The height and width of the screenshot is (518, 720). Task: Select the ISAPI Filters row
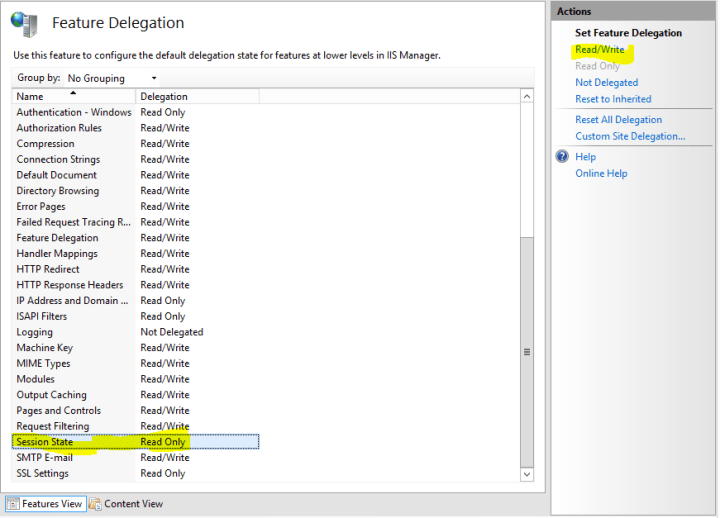pos(135,316)
